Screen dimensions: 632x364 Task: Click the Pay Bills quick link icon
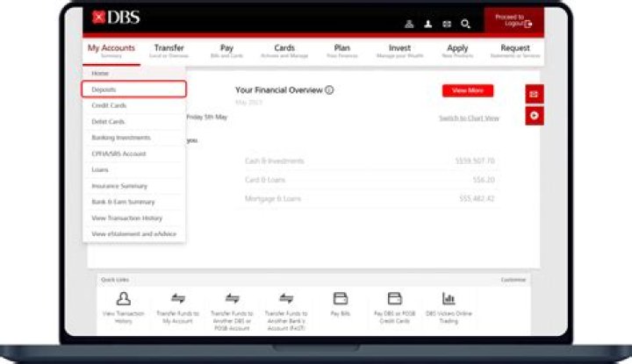pos(340,299)
